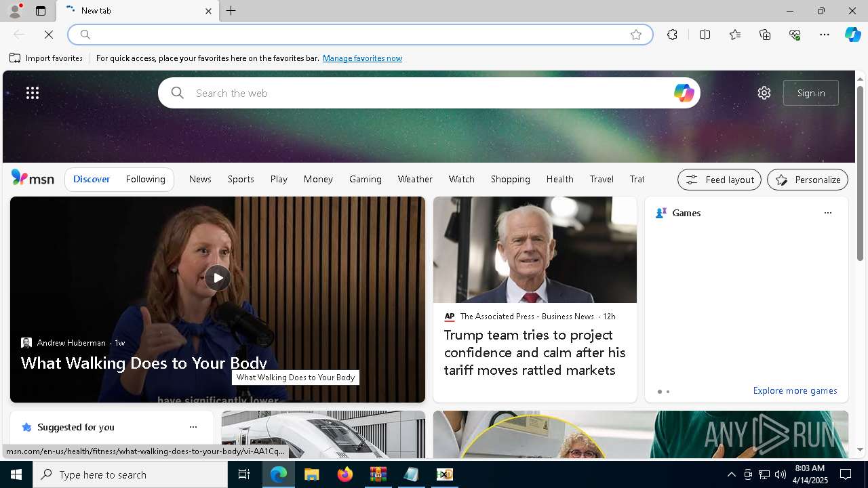Open the Favorites hub

point(735,35)
